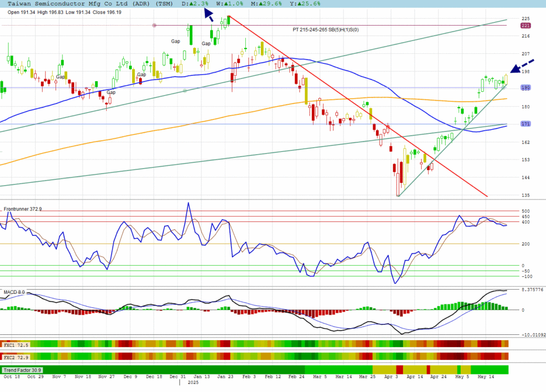
Task: Click the -100 level on Frontrunner axis
Action: click(x=527, y=277)
